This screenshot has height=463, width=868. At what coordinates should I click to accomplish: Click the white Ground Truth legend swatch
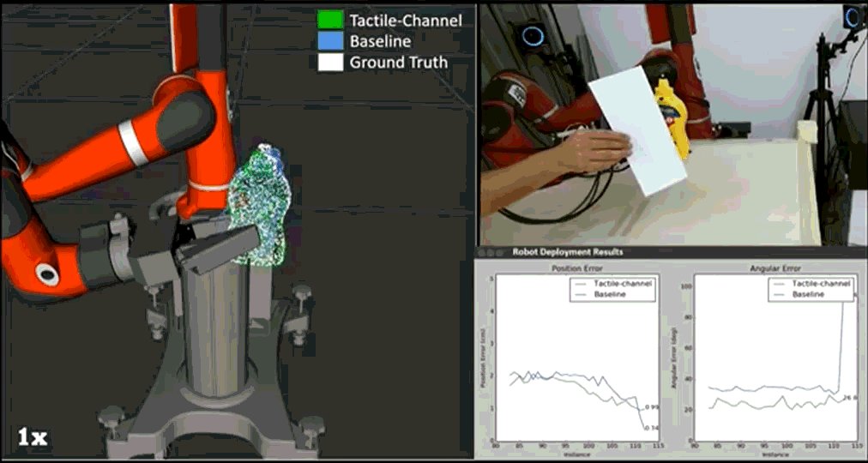click(x=329, y=62)
